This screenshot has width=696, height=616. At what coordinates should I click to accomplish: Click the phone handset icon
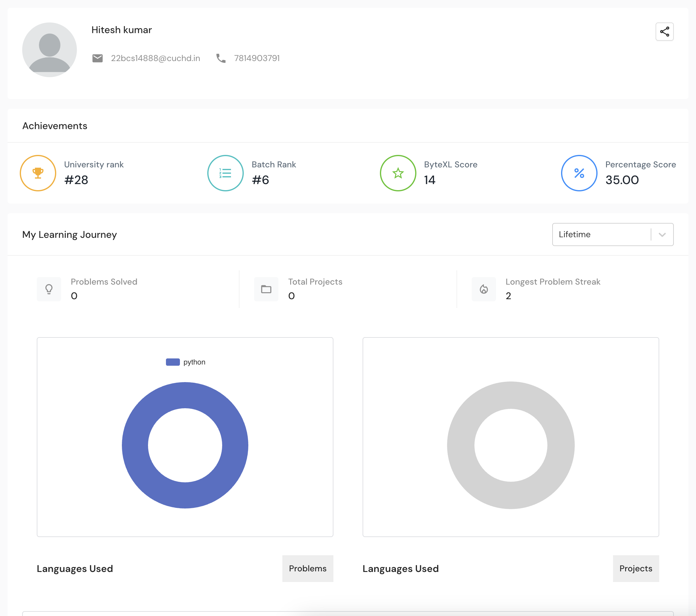(x=221, y=58)
